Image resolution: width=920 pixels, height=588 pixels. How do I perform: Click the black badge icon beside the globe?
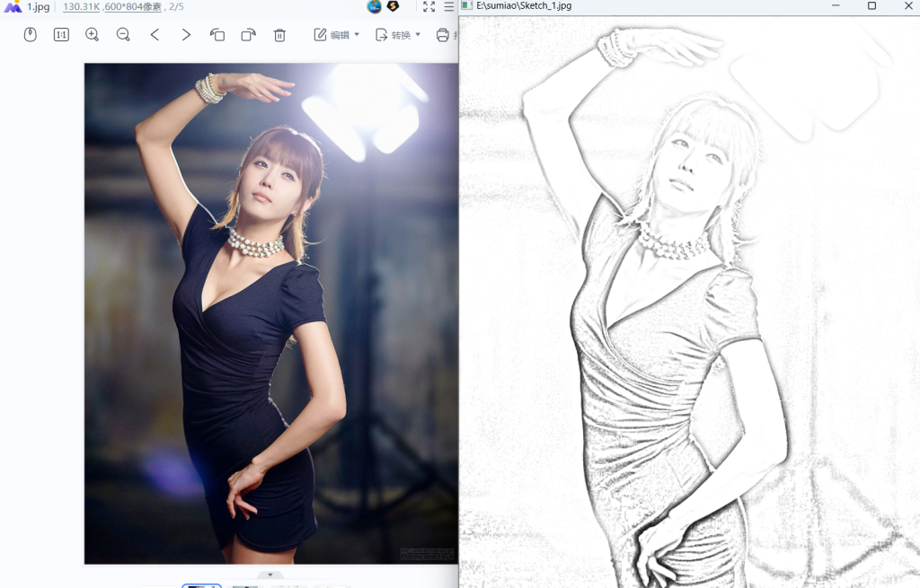click(x=393, y=6)
